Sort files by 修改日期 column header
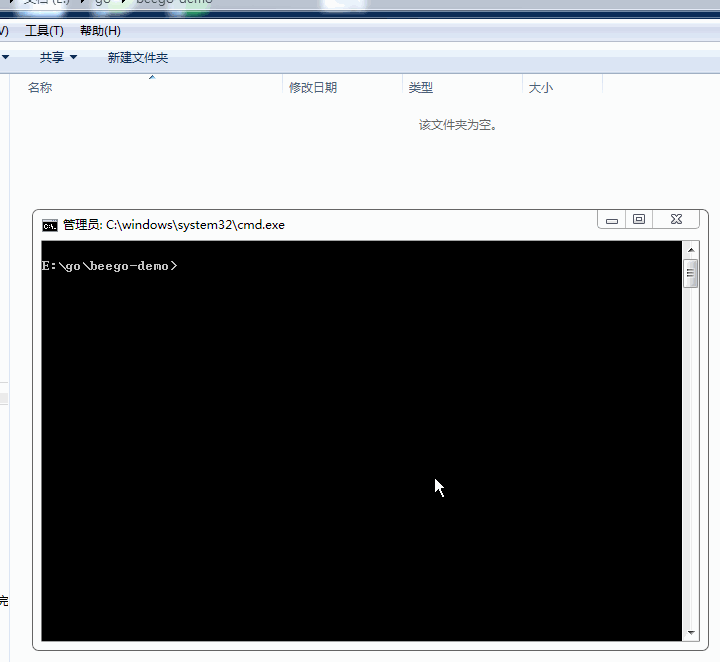The image size is (720, 662). (x=343, y=87)
